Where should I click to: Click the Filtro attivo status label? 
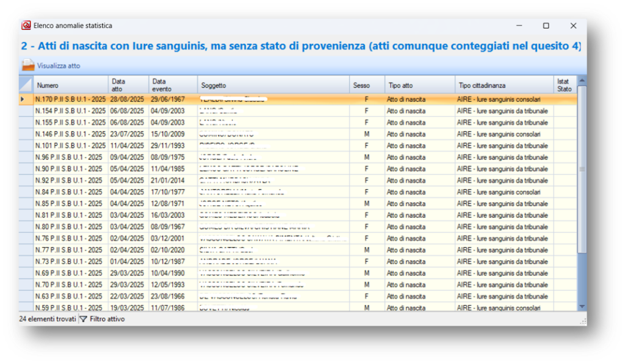click(107, 319)
